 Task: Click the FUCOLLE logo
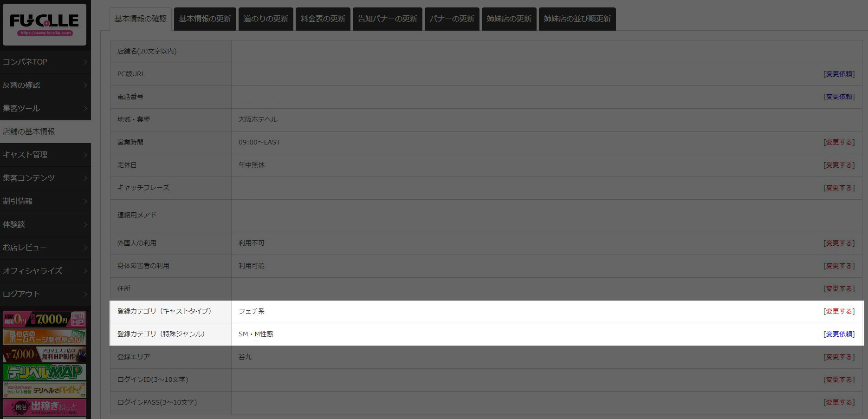click(x=45, y=25)
